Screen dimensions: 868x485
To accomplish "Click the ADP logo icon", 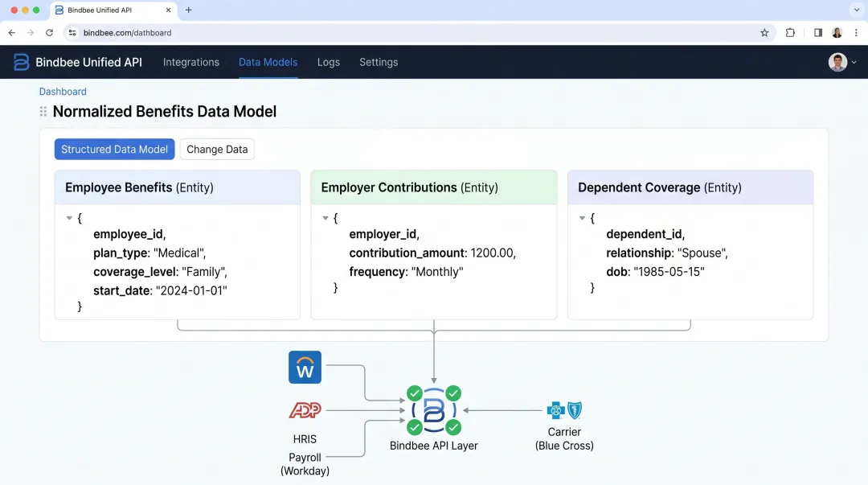I will (305, 410).
